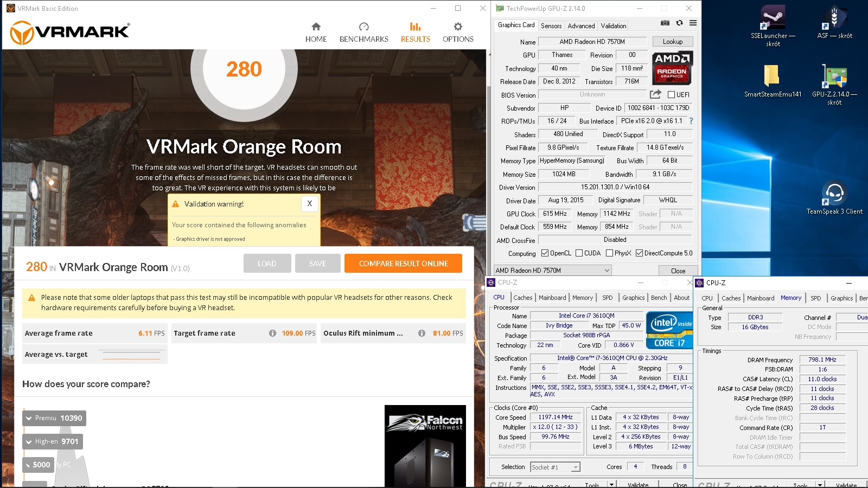
Task: Click the GPU-Z BIOS export share icon
Action: [x=655, y=94]
